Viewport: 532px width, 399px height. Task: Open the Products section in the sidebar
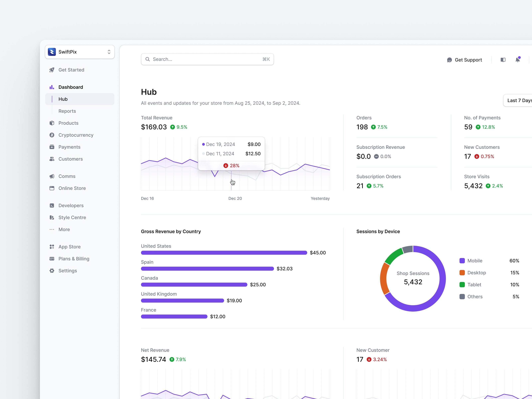(x=68, y=123)
